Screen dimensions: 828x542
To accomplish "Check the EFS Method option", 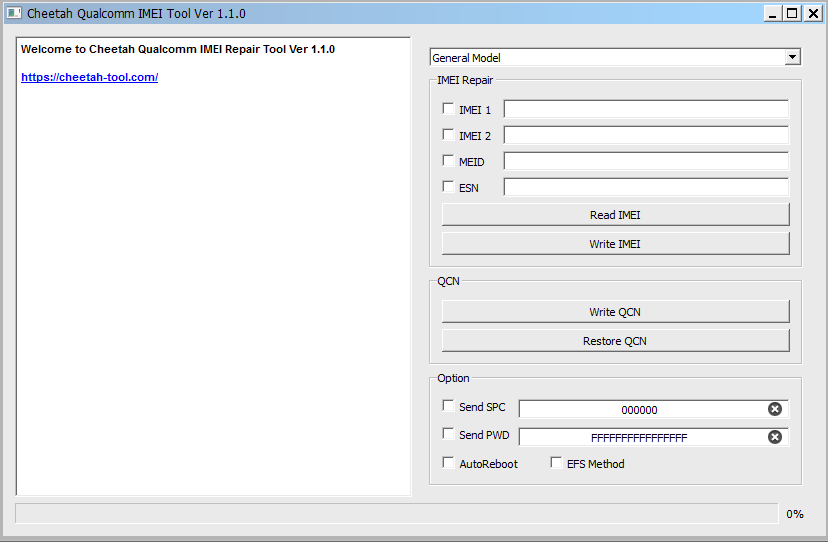I will (x=556, y=463).
